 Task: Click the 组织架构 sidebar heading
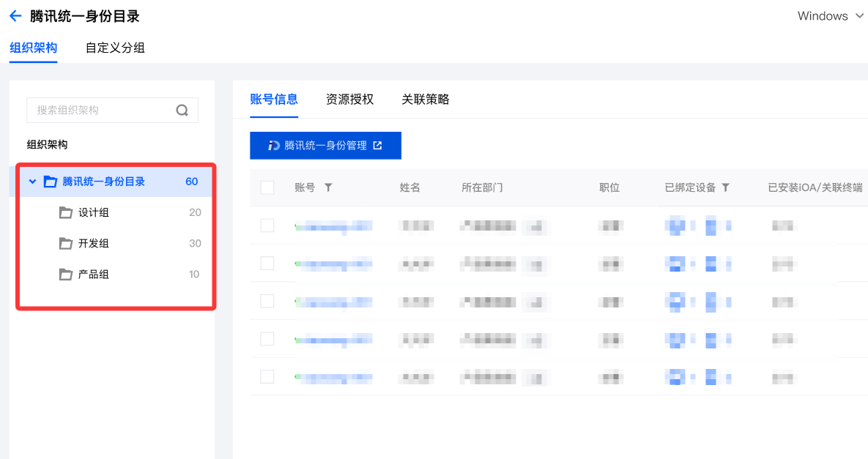(x=47, y=144)
